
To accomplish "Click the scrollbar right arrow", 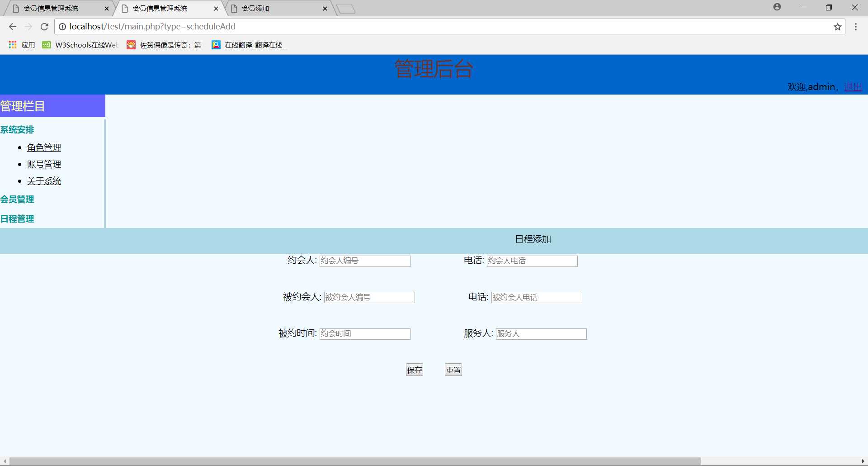I will click(x=863, y=461).
